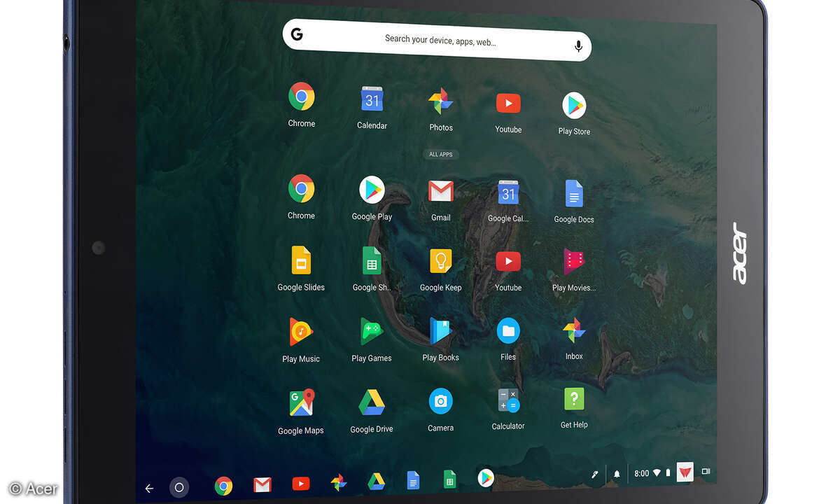Click the 8:00 clock in the status tray
This screenshot has width=840, height=504.
(x=642, y=473)
